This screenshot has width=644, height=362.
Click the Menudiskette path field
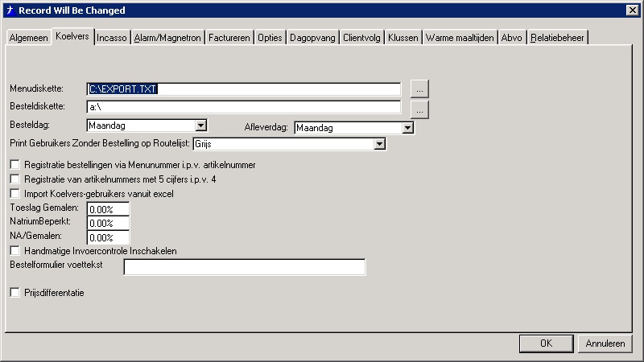244,89
